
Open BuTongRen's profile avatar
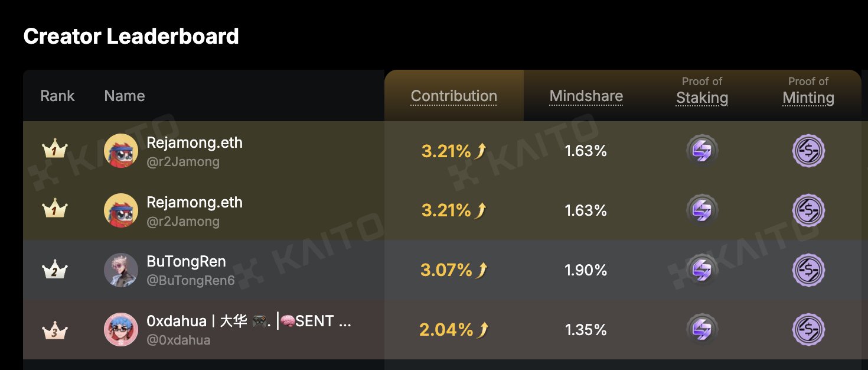[121, 271]
